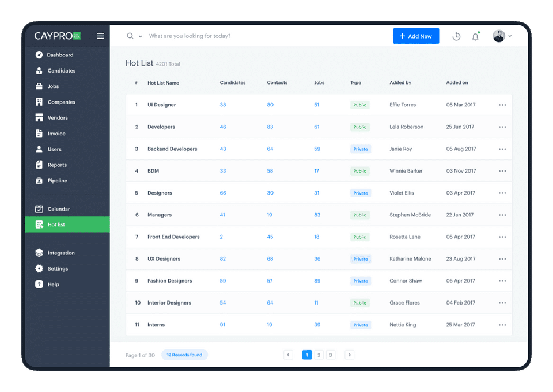The width and height of the screenshot is (553, 392).
Task: Click the Public tag on UI Designer row
Action: pos(359,105)
